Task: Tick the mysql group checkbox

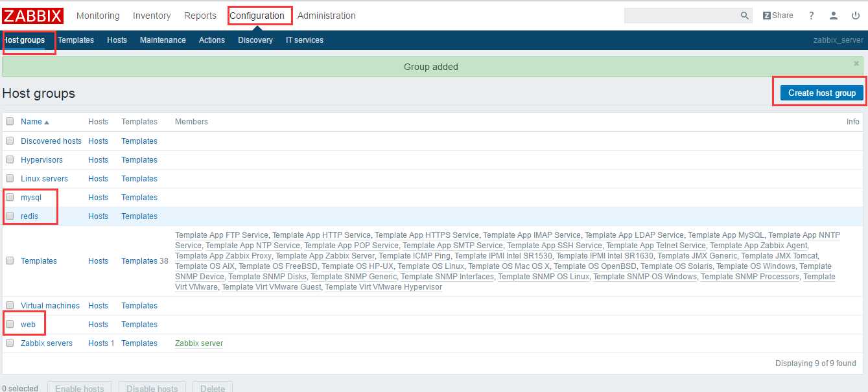Action: pyautogui.click(x=10, y=197)
